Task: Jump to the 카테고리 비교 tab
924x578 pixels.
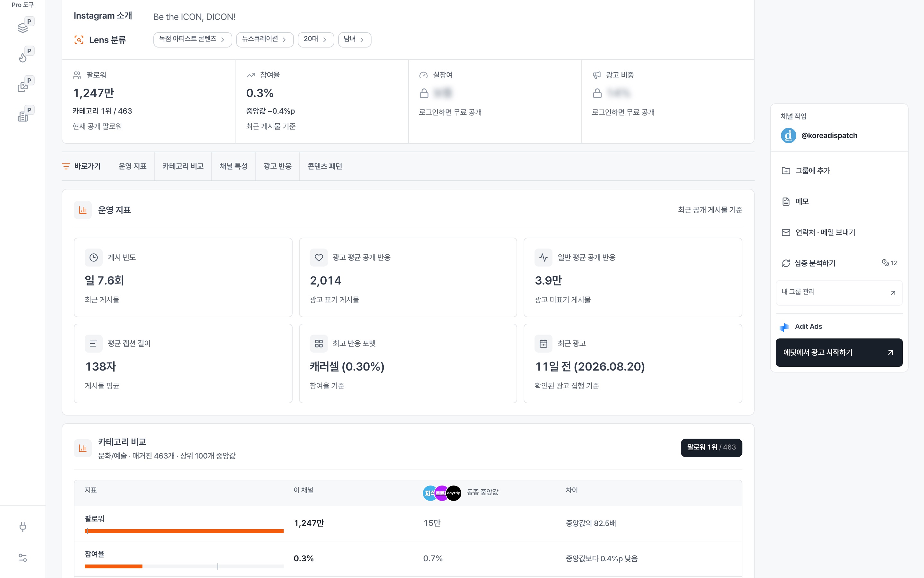Action: 183,166
